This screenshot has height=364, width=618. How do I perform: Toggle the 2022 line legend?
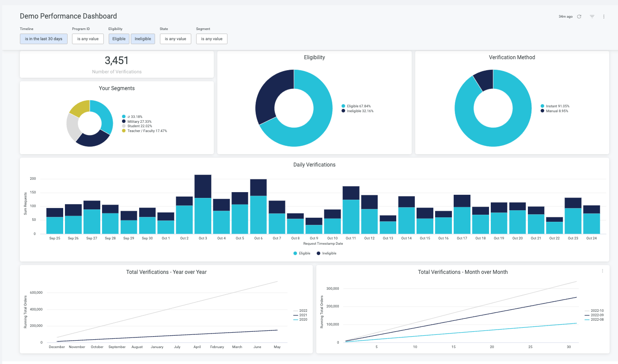(x=300, y=311)
